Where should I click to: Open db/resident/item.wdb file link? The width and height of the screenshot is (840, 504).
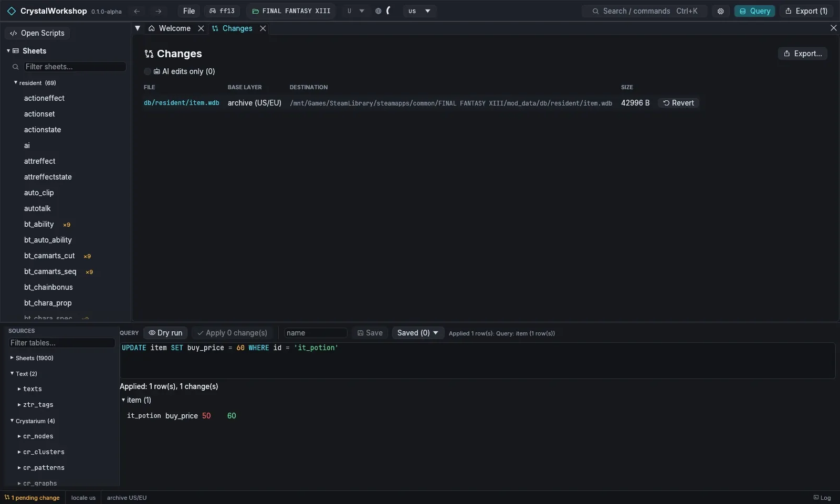click(182, 103)
